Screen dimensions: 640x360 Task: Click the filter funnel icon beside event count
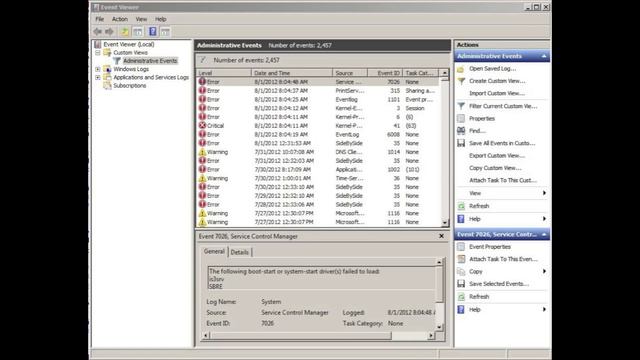pos(203,60)
